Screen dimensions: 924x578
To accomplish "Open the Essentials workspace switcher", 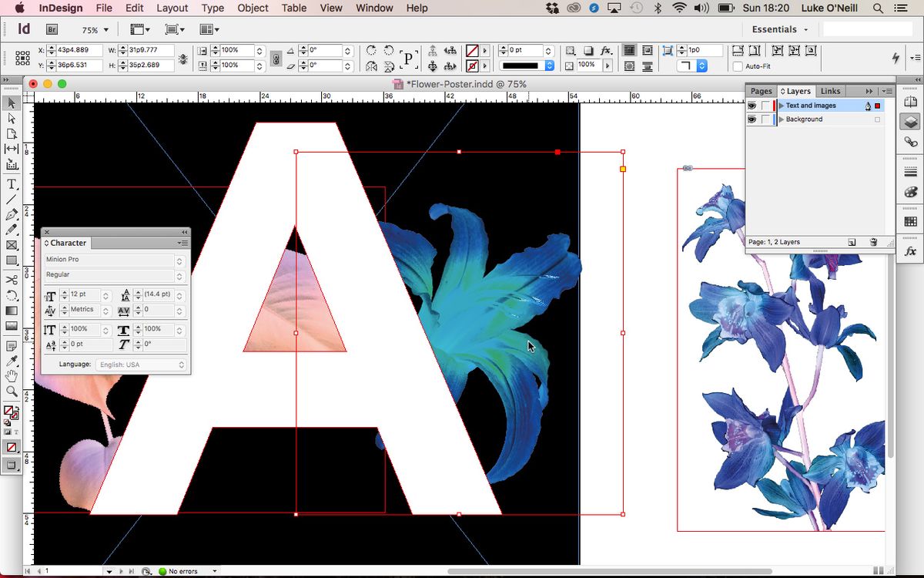I will click(x=778, y=29).
